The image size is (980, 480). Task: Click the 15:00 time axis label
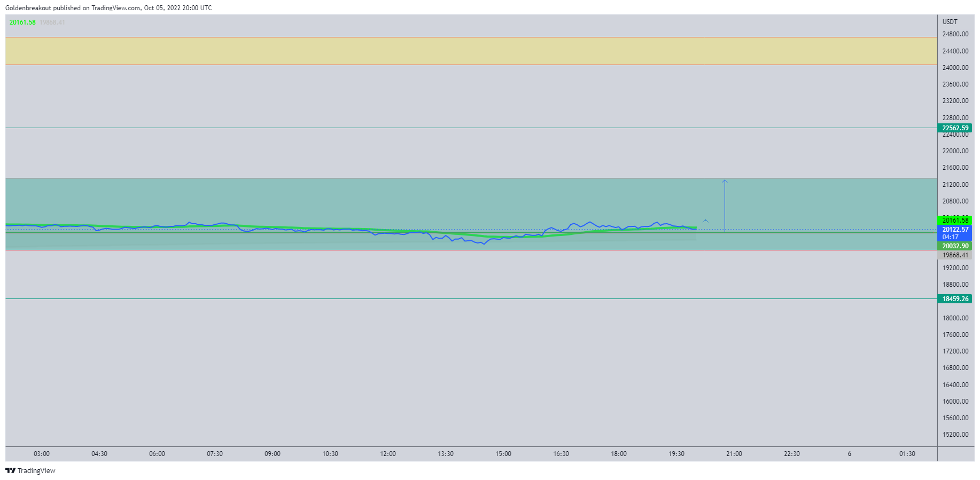(x=503, y=454)
